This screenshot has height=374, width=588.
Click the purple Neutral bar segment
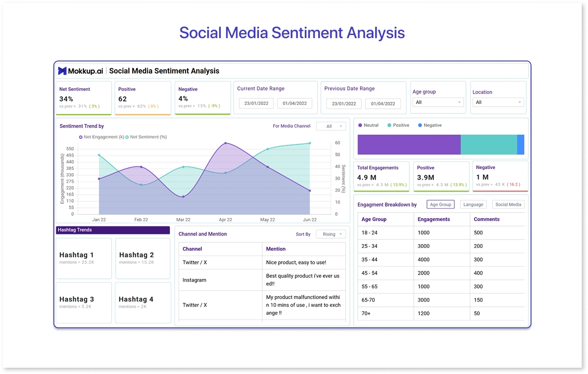[409, 145]
